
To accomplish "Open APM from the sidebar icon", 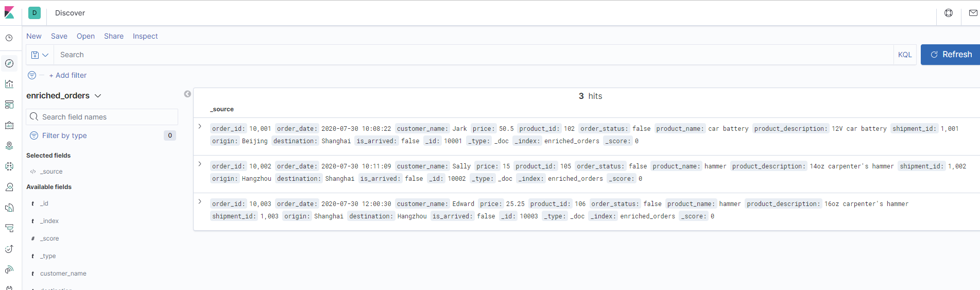I will [9, 228].
